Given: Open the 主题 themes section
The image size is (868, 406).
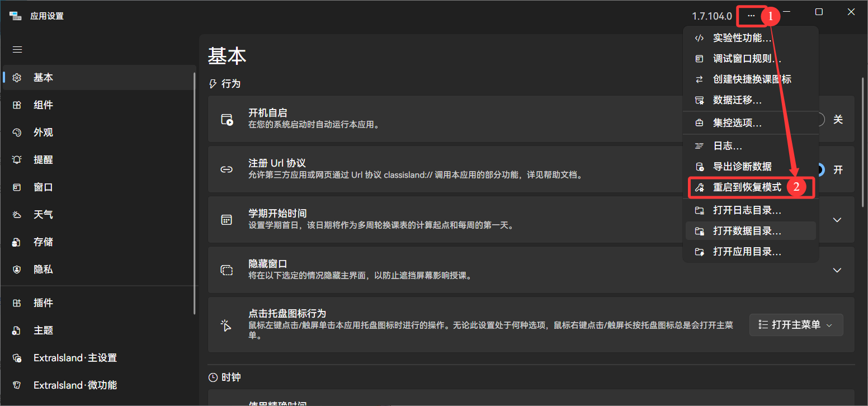Looking at the screenshot, I should click(x=44, y=330).
